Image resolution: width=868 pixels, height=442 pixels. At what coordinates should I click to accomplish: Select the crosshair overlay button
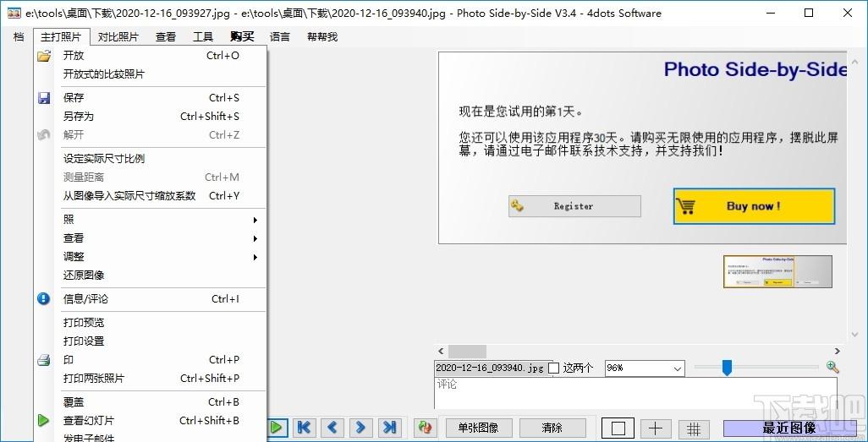pos(656,428)
